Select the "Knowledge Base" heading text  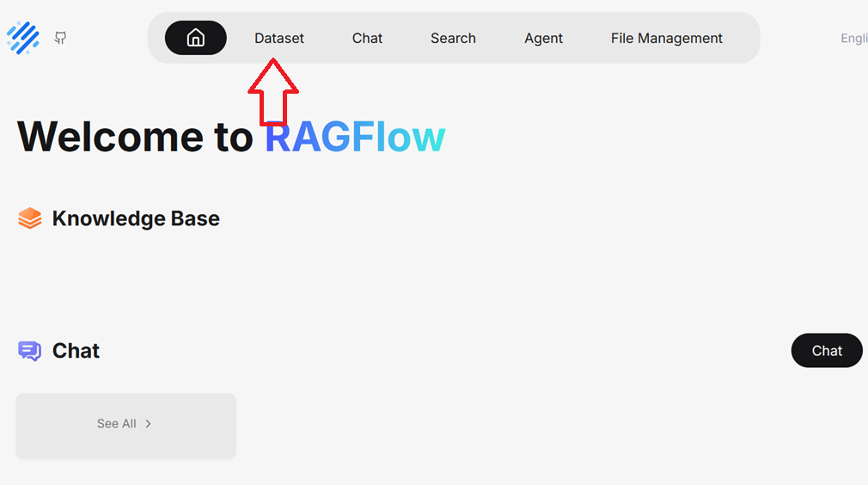[136, 218]
